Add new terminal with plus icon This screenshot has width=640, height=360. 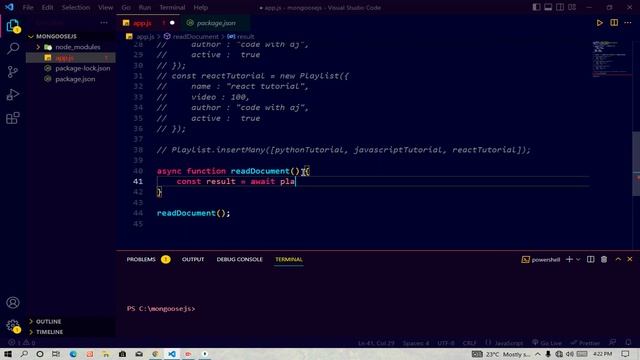(x=569, y=259)
